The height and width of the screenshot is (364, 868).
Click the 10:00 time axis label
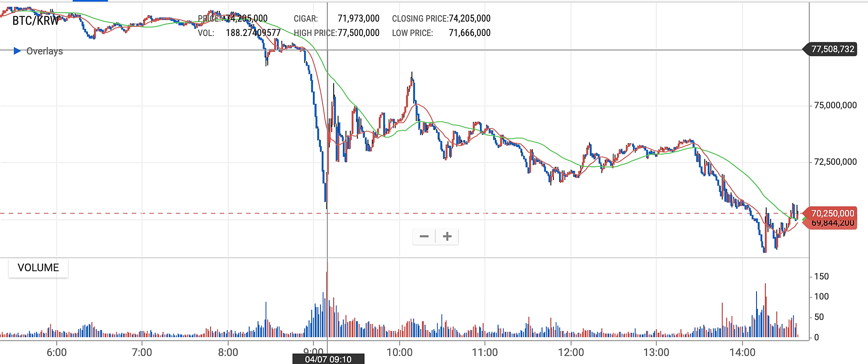(x=399, y=352)
